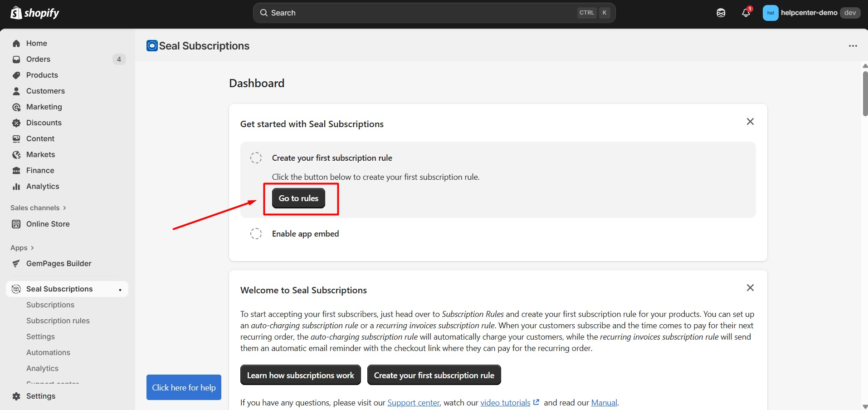The image size is (868, 410).
Task: Open the three-dot app menu
Action: coord(853,46)
